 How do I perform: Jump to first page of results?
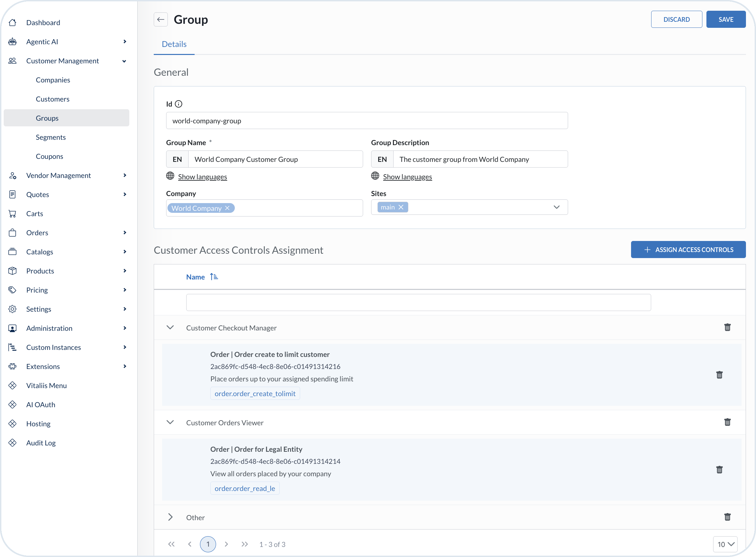point(171,544)
